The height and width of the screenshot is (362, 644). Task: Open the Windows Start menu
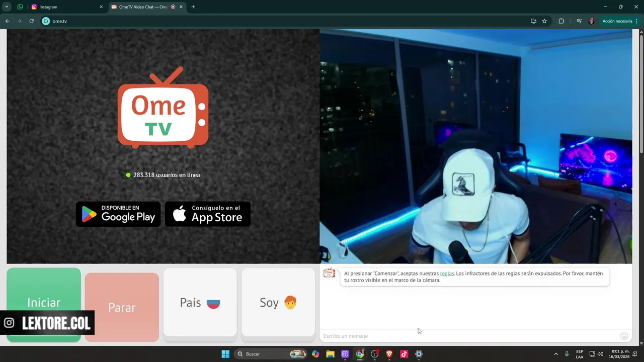(225, 354)
